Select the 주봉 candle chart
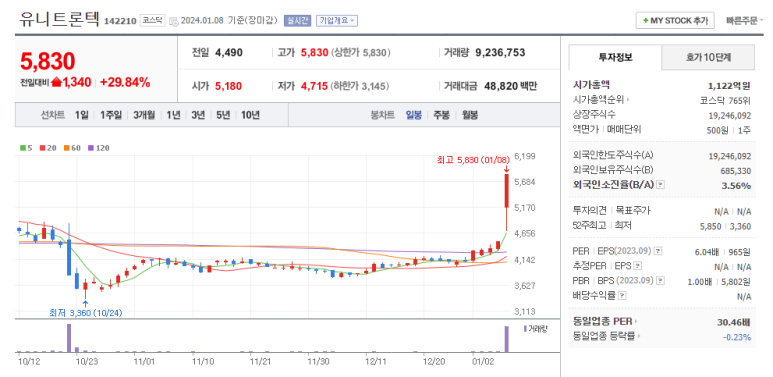Viewport: 773px width, 377px height. coord(441,115)
